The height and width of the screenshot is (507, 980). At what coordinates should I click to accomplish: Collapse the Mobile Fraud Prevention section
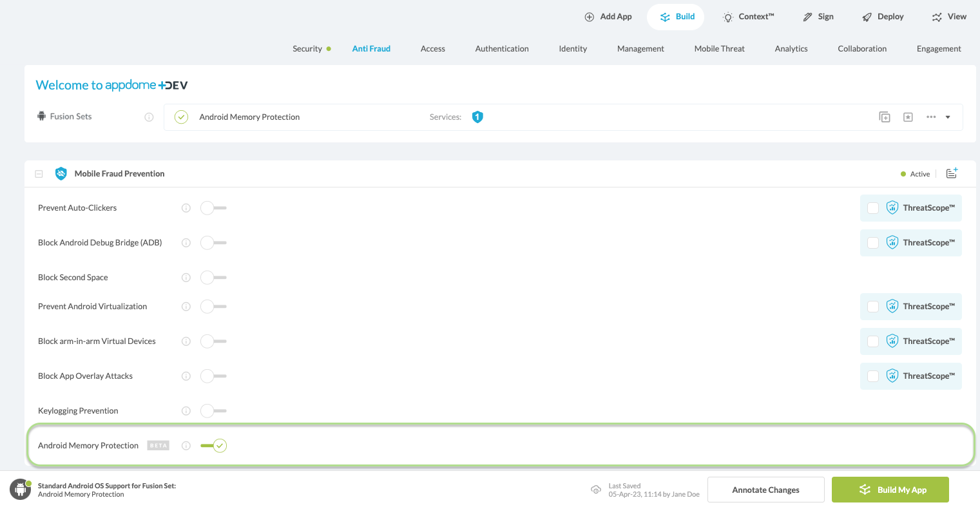[x=39, y=174]
